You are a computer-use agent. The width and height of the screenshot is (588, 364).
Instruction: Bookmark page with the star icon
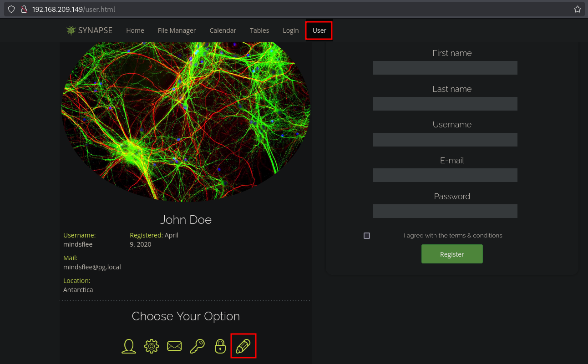[x=577, y=9]
